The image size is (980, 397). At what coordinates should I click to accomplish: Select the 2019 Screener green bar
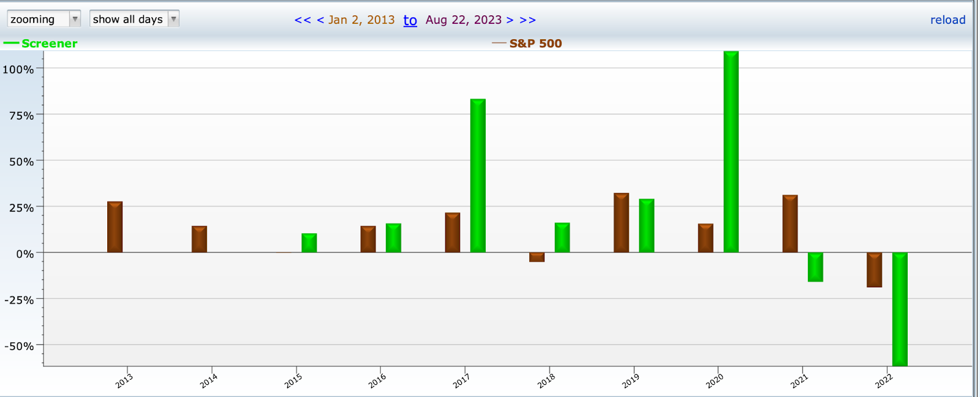646,225
